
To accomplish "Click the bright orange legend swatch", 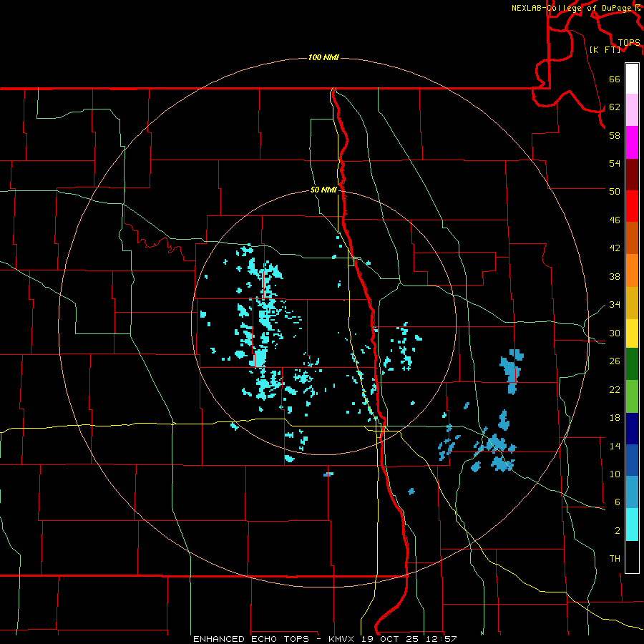I will (632, 270).
